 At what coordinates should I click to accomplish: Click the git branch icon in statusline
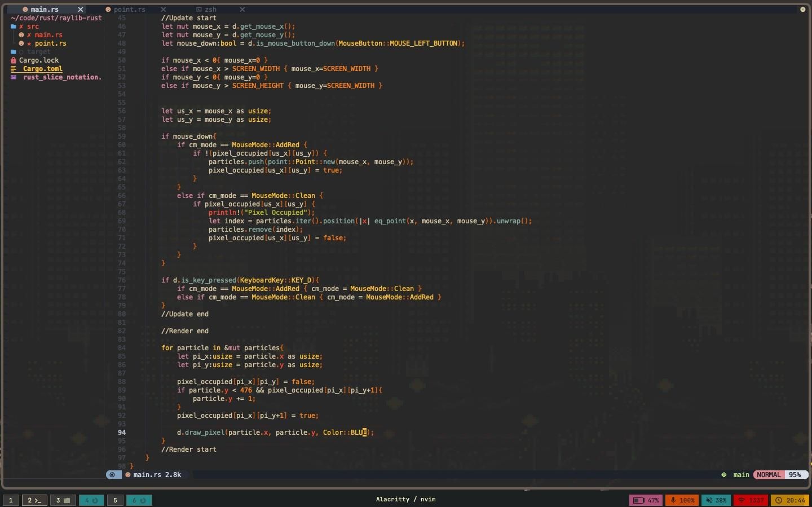tap(724, 475)
